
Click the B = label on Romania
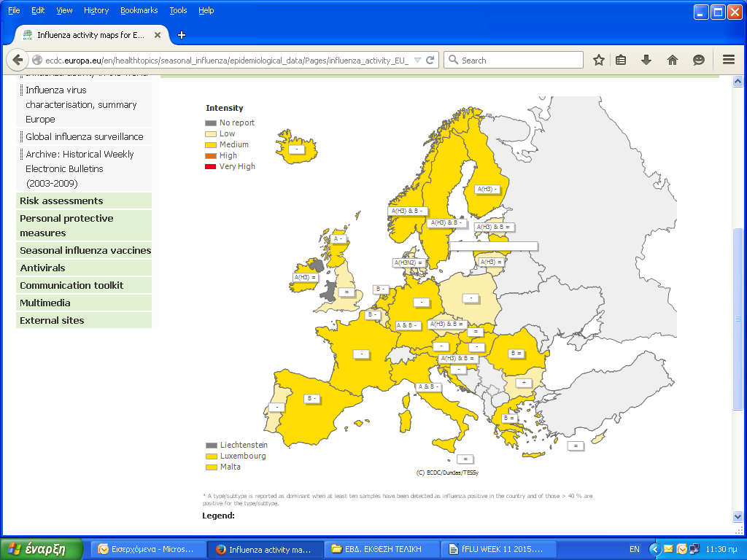pos(516,353)
